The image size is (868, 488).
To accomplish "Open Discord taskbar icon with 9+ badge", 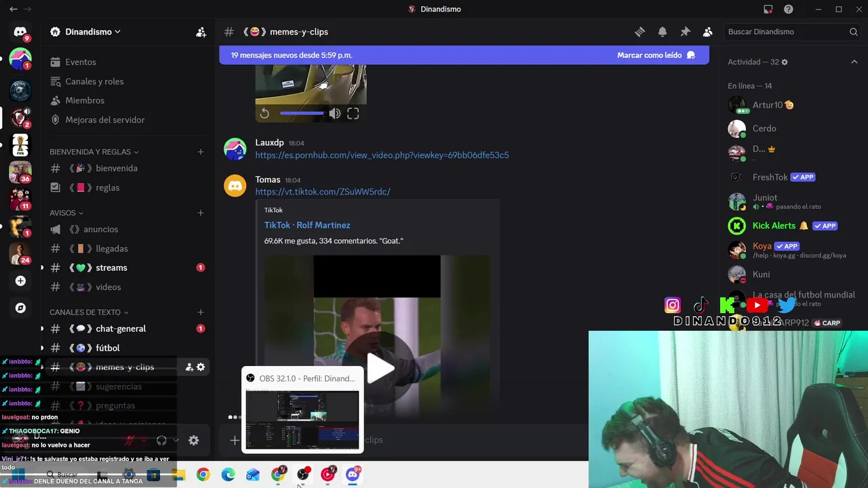I will [x=353, y=474].
